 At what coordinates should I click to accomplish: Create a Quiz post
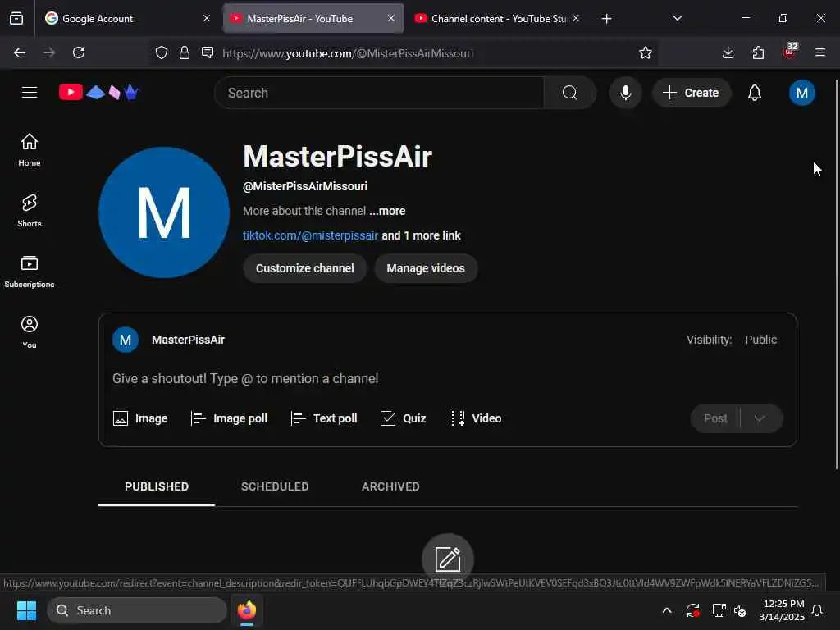click(403, 418)
